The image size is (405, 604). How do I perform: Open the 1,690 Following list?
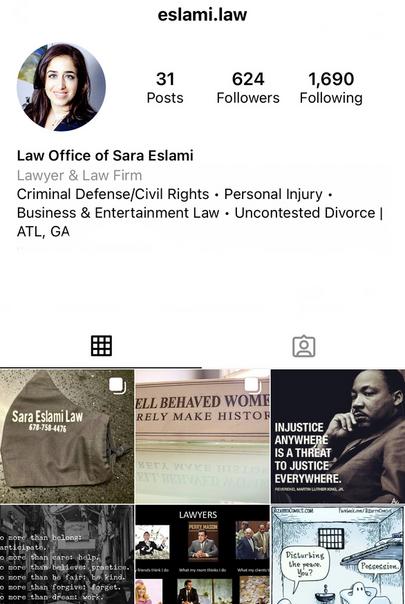point(331,88)
